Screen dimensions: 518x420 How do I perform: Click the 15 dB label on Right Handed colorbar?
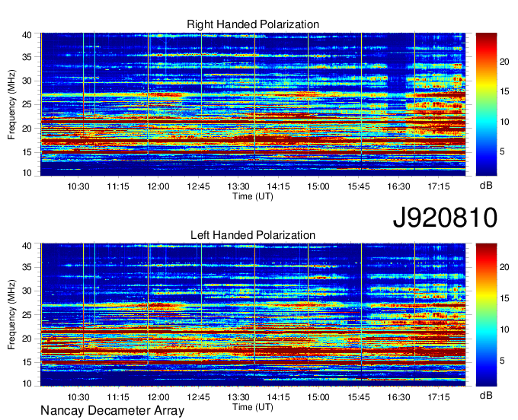[504, 91]
